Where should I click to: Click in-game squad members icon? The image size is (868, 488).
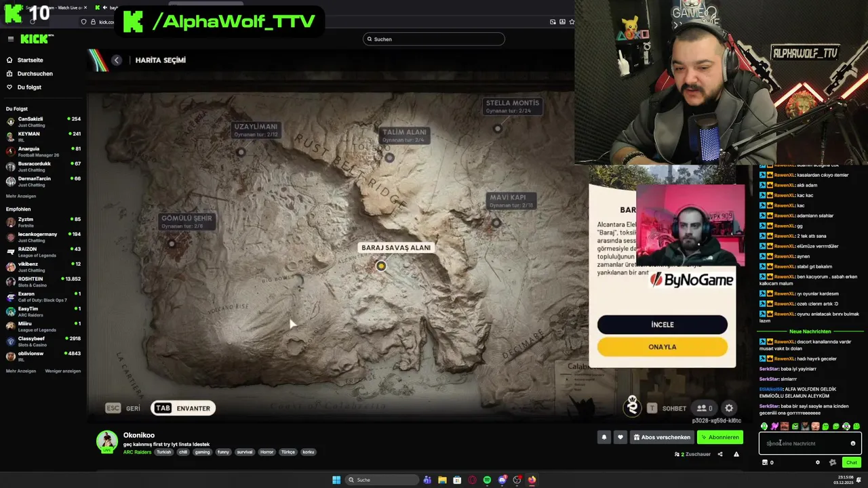click(x=705, y=408)
